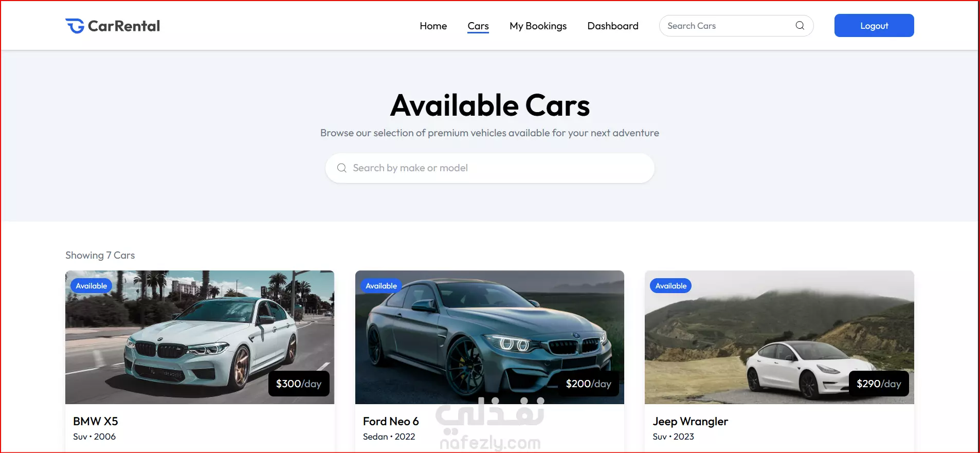Open My Bookings page
Viewport: 980px width, 453px height.
coord(538,26)
